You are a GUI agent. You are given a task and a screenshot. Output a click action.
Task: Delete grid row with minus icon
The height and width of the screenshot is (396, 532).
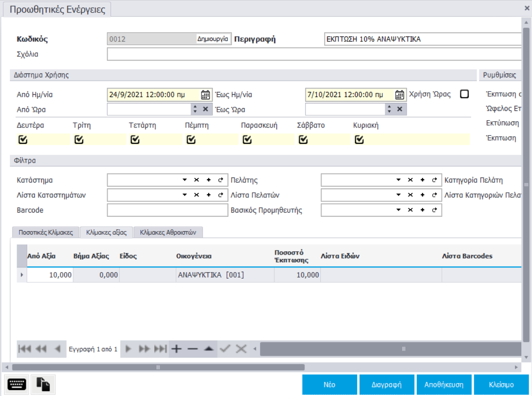[x=192, y=349]
